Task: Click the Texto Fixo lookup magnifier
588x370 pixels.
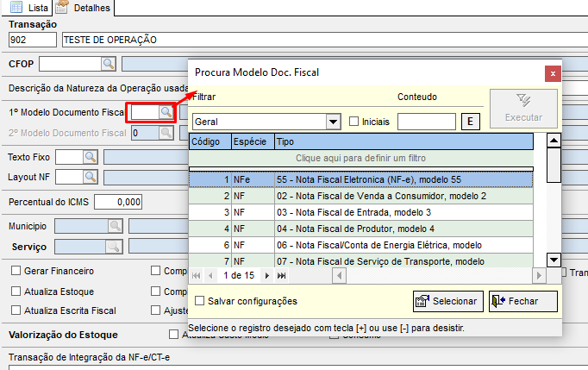Action: coord(89,157)
